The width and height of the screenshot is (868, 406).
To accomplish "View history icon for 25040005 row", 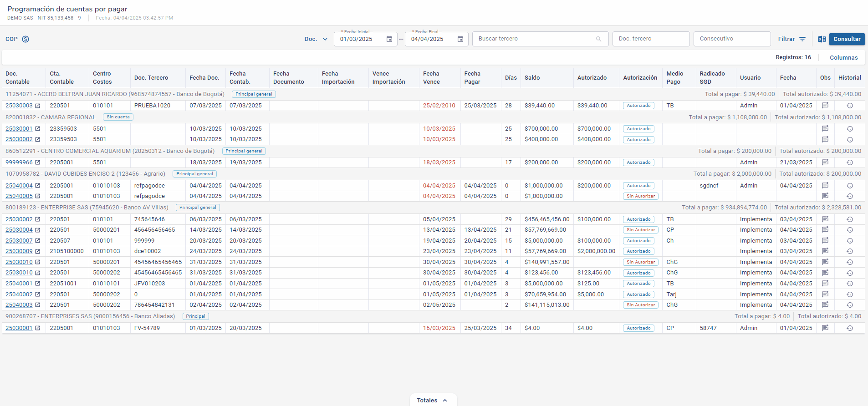I will 850,196.
